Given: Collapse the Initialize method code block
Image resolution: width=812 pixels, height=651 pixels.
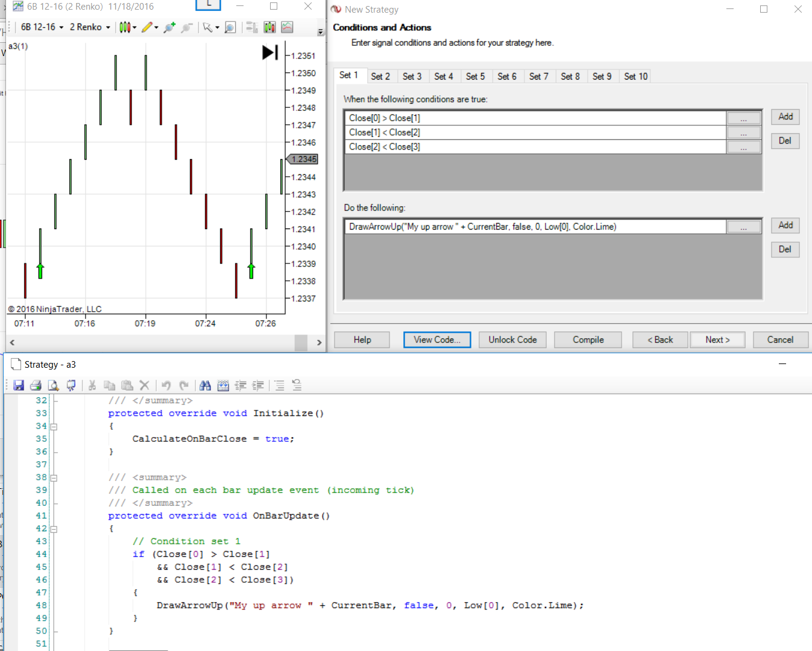Looking at the screenshot, I should point(54,427).
